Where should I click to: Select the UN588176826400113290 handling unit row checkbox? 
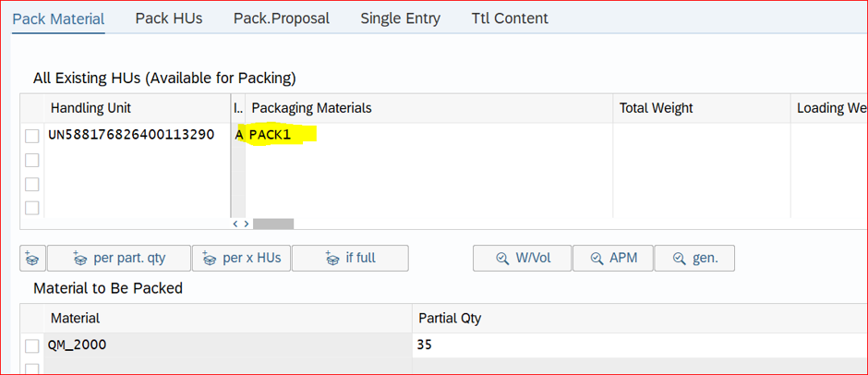(32, 136)
